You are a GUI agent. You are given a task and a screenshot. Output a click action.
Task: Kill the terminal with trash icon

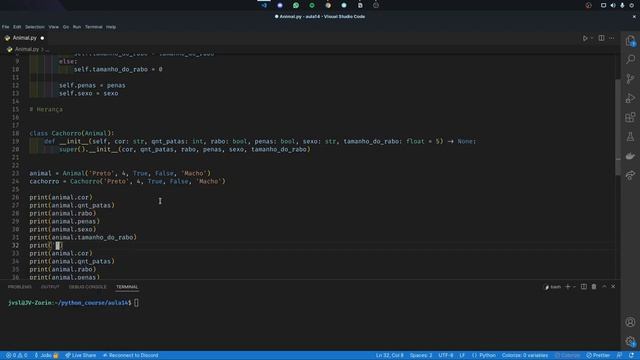click(x=594, y=287)
